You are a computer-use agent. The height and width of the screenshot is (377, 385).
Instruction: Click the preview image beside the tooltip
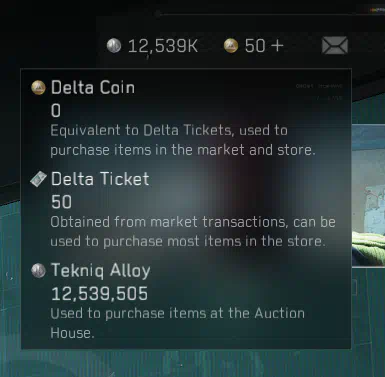(368, 196)
